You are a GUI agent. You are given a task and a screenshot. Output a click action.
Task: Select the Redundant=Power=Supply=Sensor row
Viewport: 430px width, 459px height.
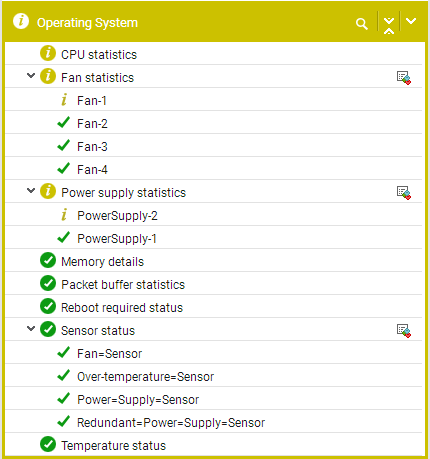point(213,422)
